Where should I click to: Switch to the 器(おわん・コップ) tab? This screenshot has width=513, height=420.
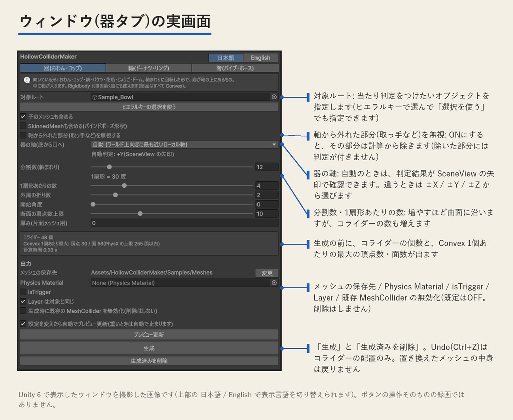[63, 68]
